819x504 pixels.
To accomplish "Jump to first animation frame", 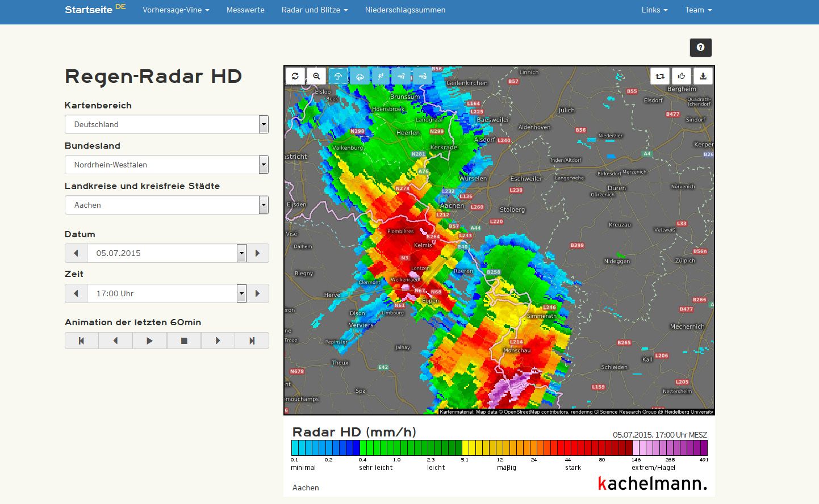I will [82, 341].
